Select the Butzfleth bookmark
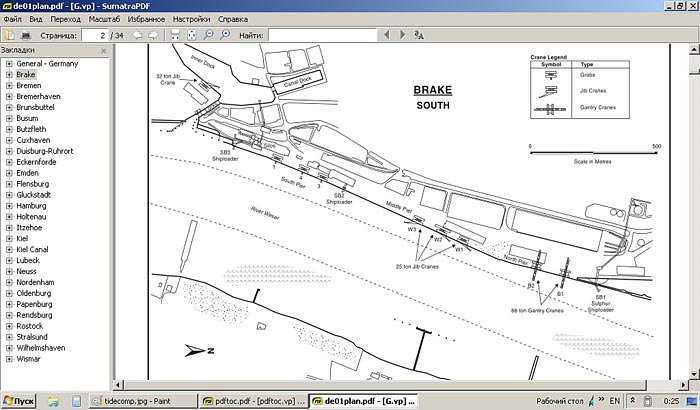The height and width of the screenshot is (410, 700). click(31, 129)
